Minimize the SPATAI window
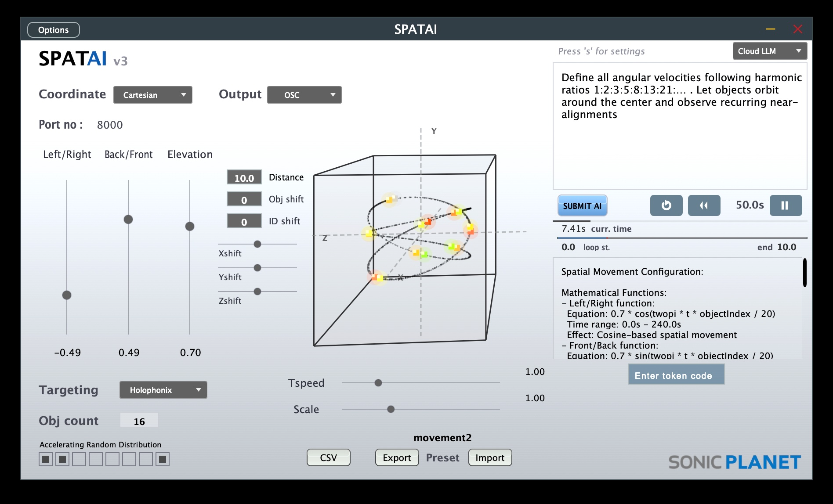The image size is (833, 504). click(770, 29)
